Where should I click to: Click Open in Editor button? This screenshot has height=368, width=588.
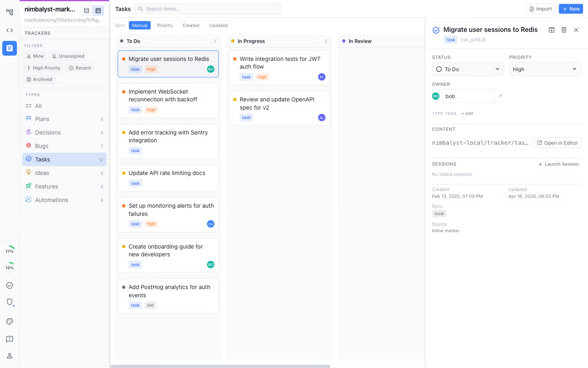pos(557,143)
